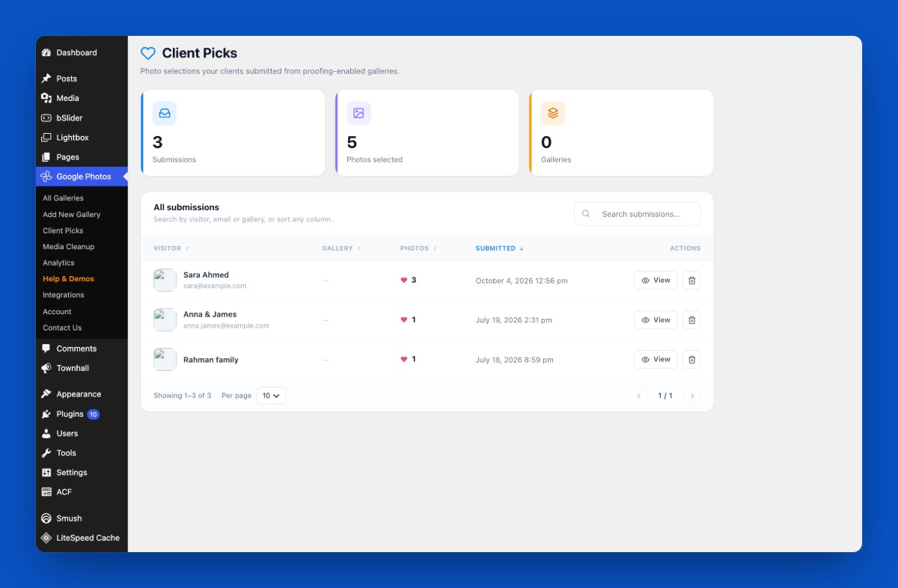Screen dimensions: 898x588
Task: Click the Tools wrench icon
Action: point(46,453)
